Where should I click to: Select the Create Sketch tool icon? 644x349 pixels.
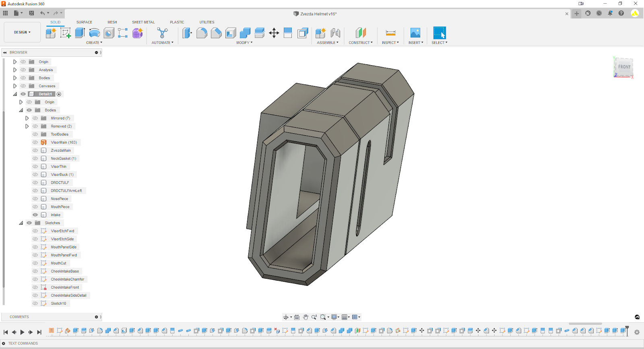65,33
